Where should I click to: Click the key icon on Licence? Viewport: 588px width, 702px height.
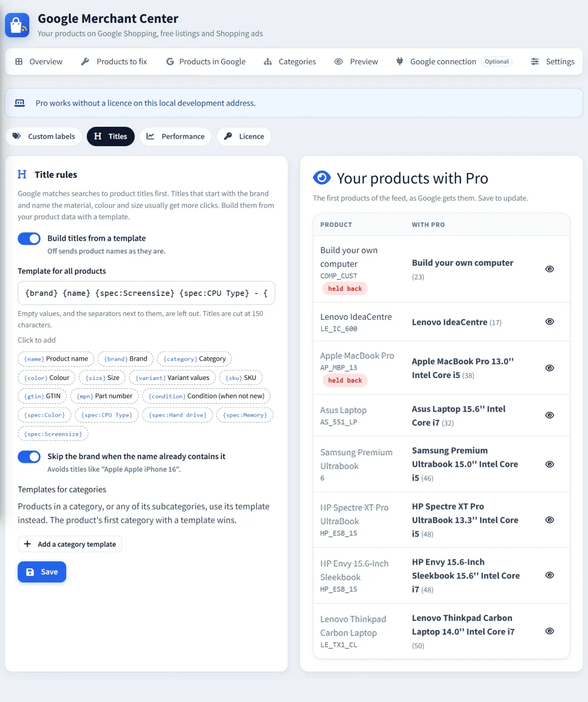228,136
